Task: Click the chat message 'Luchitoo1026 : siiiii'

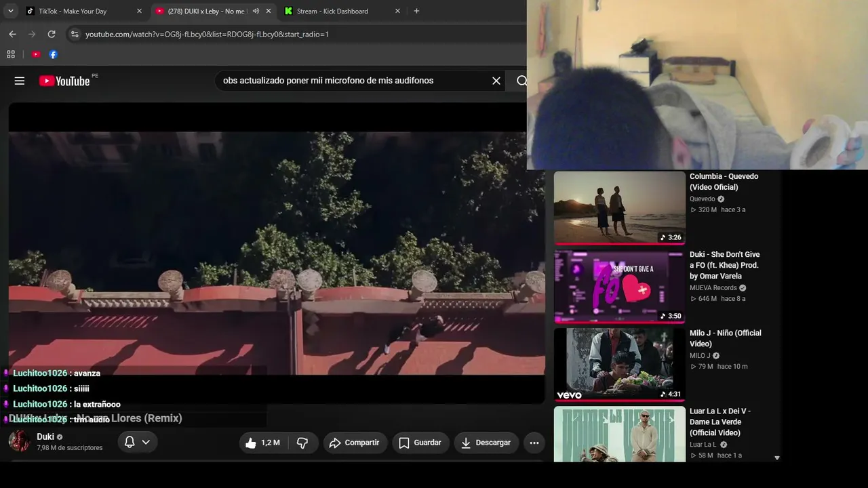Action: [51, 388]
